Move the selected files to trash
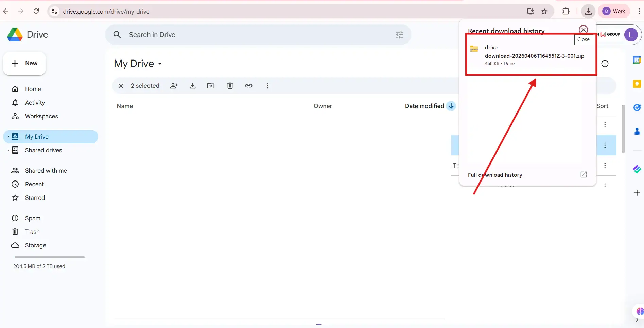 coord(230,86)
